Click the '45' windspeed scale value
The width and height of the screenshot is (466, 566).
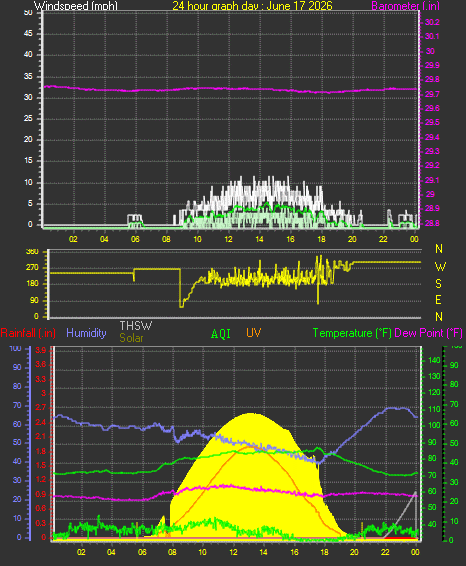[28, 34]
